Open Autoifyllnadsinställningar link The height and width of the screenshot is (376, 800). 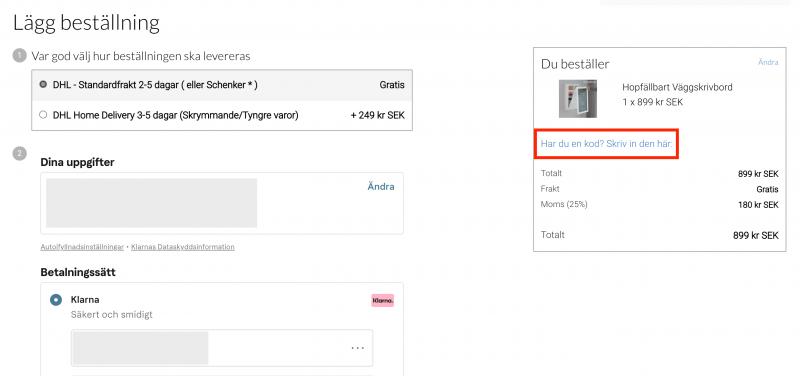pyautogui.click(x=82, y=247)
